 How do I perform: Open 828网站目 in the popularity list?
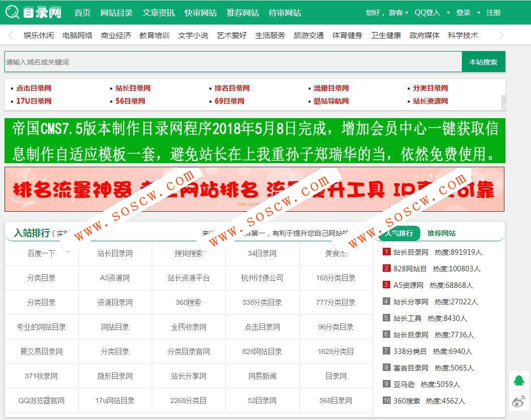click(410, 269)
